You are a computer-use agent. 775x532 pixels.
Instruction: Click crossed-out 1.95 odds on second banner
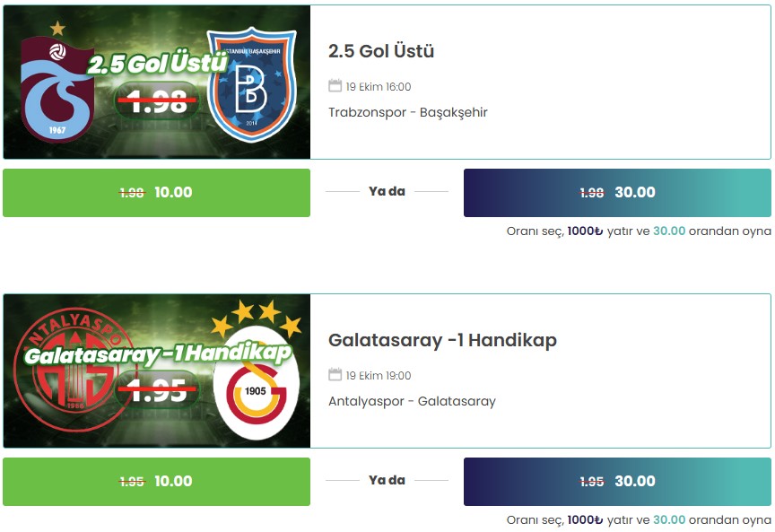pyautogui.click(x=157, y=390)
